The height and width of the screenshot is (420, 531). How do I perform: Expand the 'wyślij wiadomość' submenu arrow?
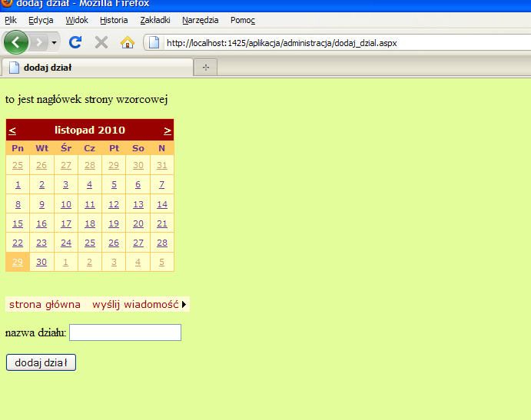[184, 305]
